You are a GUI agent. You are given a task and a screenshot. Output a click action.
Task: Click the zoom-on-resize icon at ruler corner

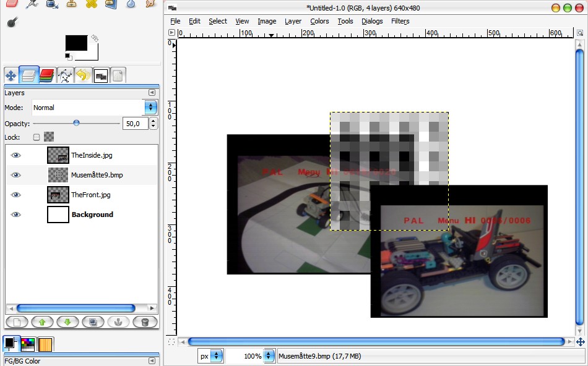(x=580, y=33)
